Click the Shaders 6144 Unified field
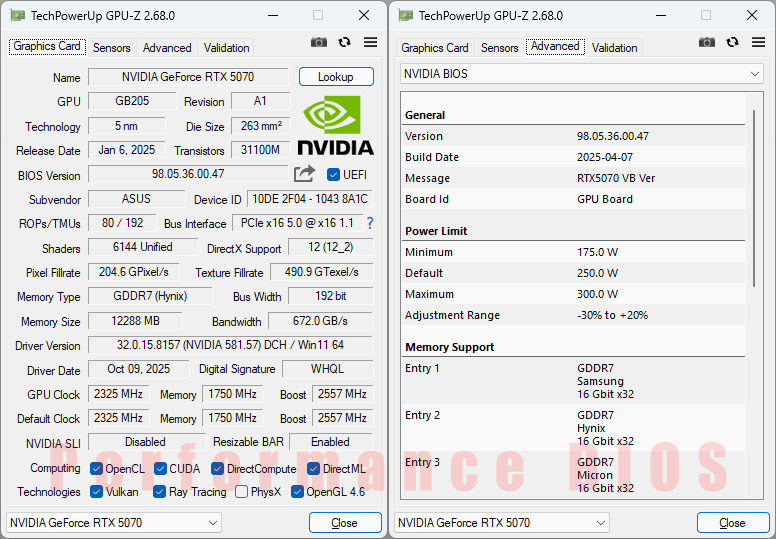776x539 pixels. tap(143, 247)
